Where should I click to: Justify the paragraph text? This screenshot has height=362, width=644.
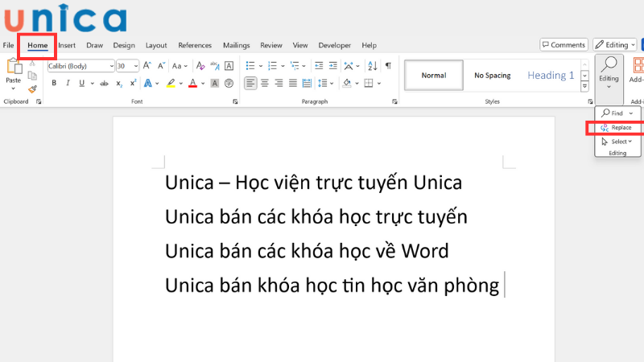pyautogui.click(x=293, y=84)
